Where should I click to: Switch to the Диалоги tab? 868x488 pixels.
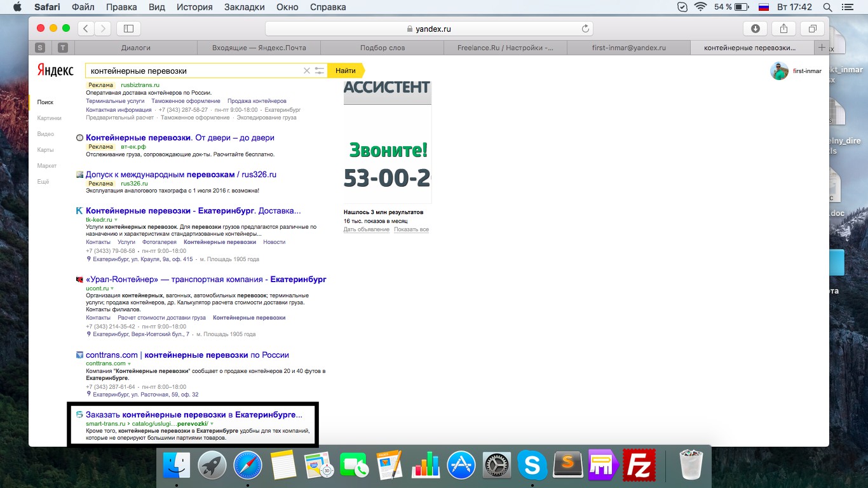[x=136, y=48]
